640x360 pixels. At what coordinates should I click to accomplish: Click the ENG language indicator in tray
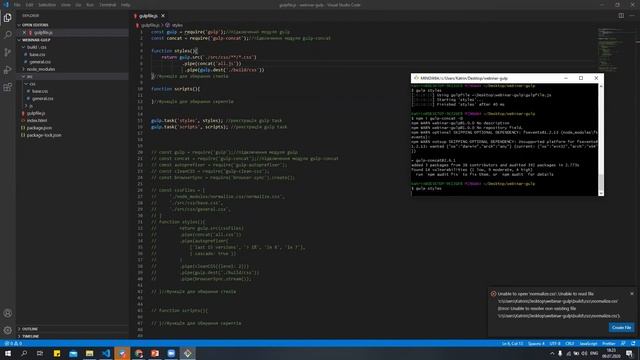tap(594, 353)
